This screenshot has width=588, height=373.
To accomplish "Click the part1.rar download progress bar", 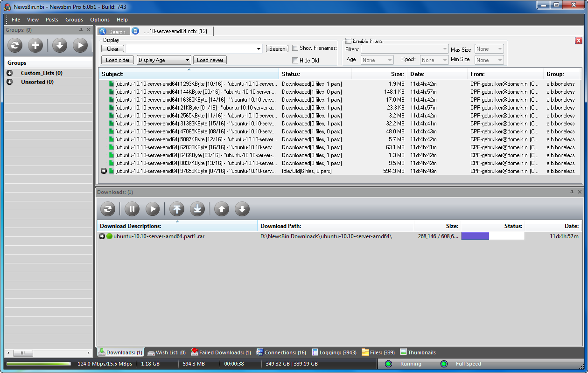I will [x=493, y=236].
